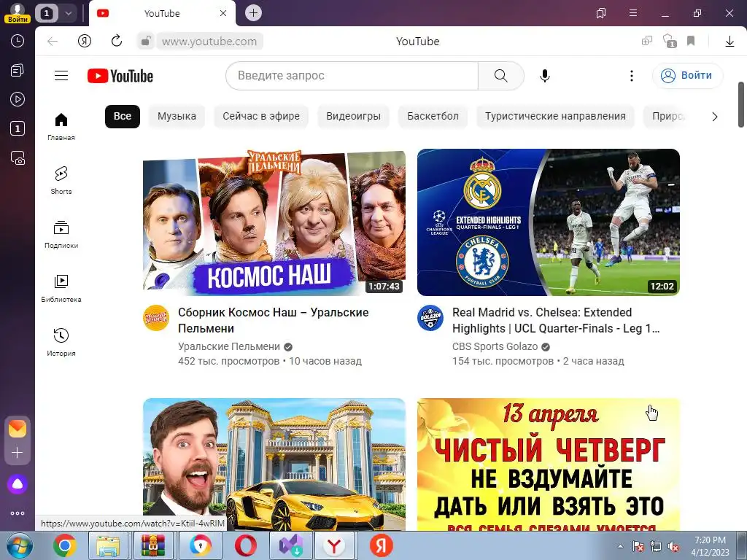Open the bookmarks collections icon in title bar
This screenshot has width=747, height=560.
[x=601, y=13]
